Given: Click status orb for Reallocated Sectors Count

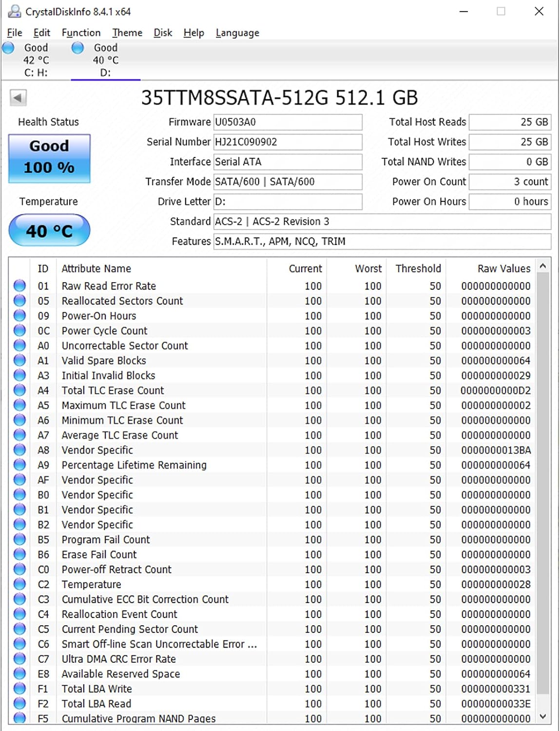Looking at the screenshot, I should pyautogui.click(x=19, y=301).
